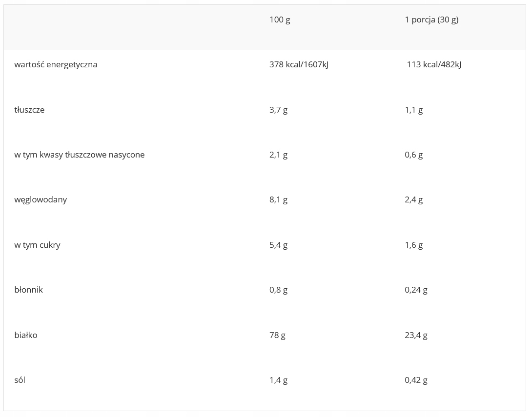Select the "błonnik" row label
Viewport: 532px width, 417px height.
click(x=28, y=290)
